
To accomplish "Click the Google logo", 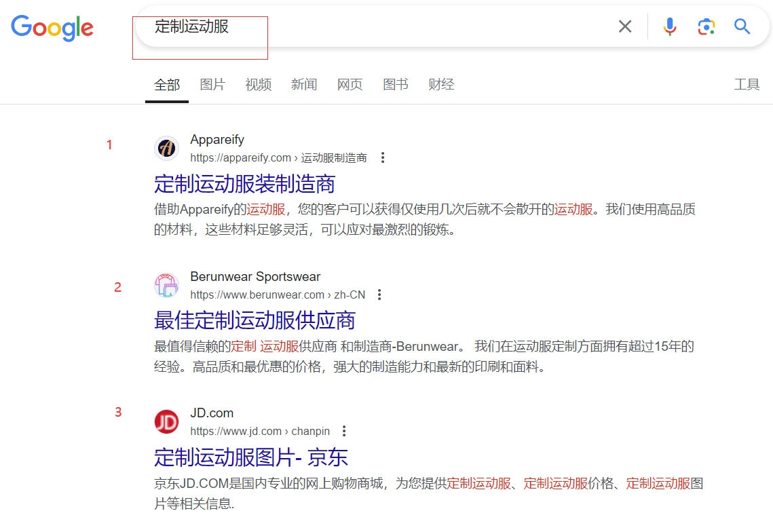I will click(x=52, y=28).
